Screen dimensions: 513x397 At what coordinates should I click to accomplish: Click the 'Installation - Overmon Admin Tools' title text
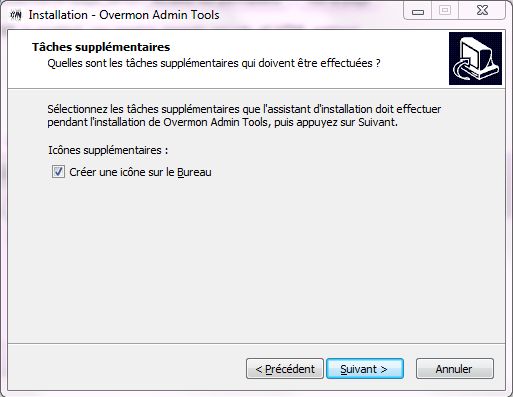[124, 15]
